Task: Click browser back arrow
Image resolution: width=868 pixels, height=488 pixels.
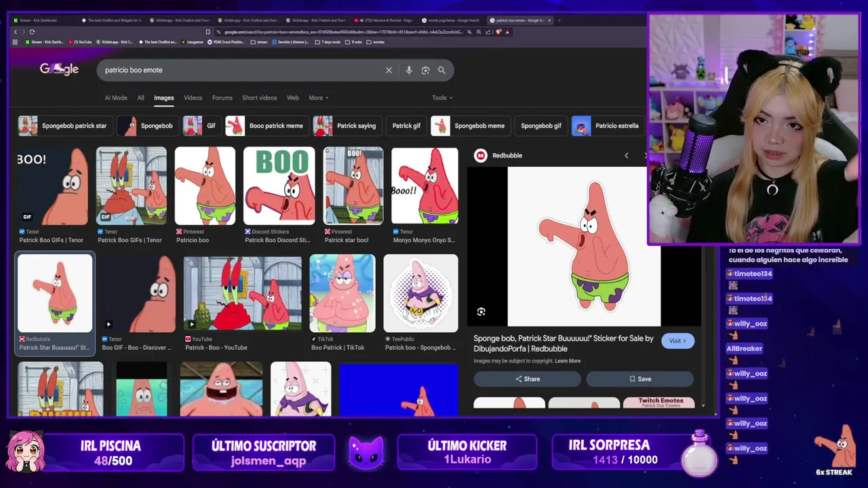Action: coord(15,32)
